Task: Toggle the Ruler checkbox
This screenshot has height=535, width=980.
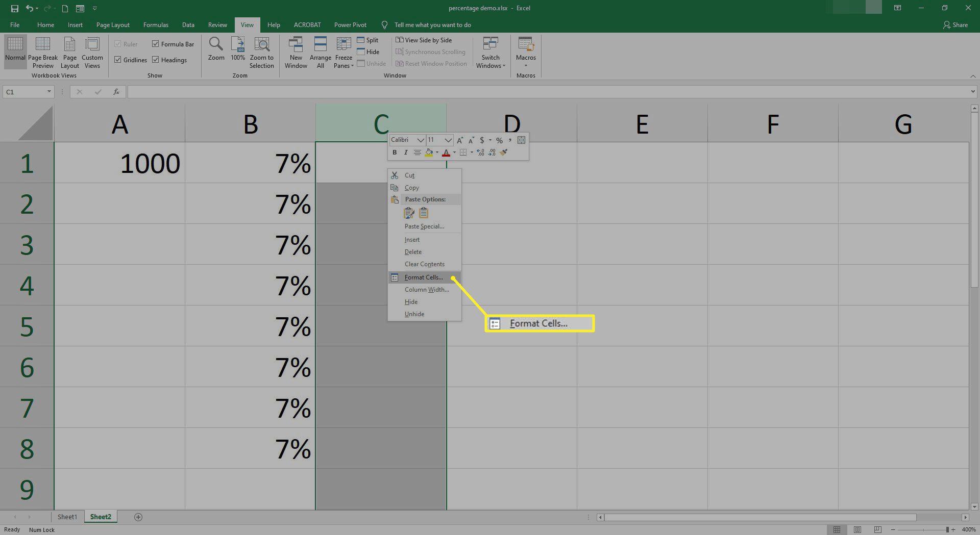Action: click(118, 44)
